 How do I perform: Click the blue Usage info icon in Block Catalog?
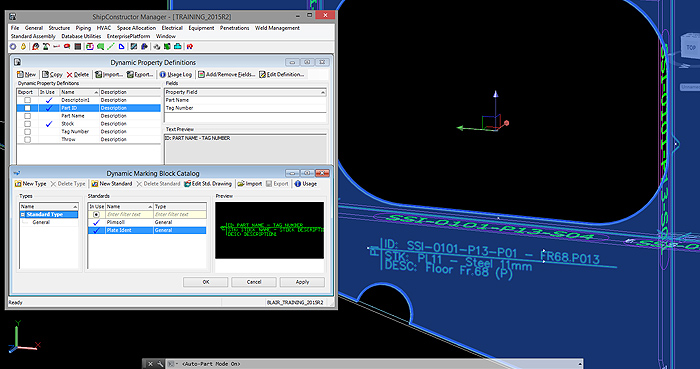(x=298, y=184)
